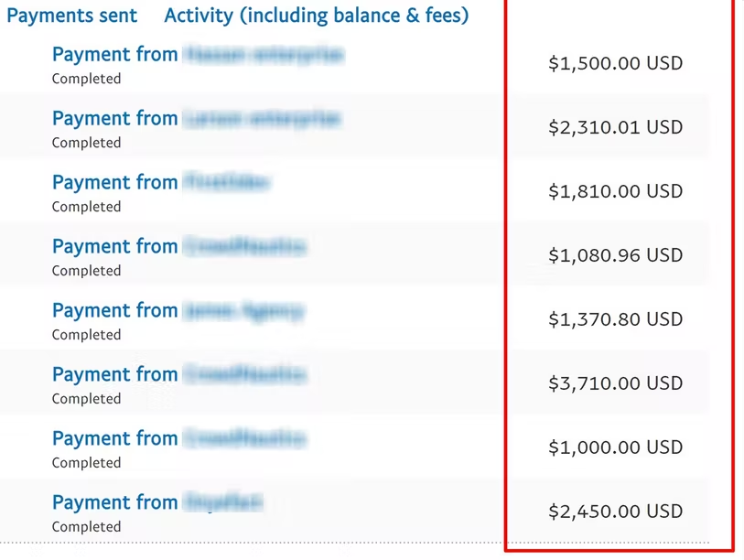Click Completed status under the first payment
This screenshot has width=744, height=560.
click(86, 79)
